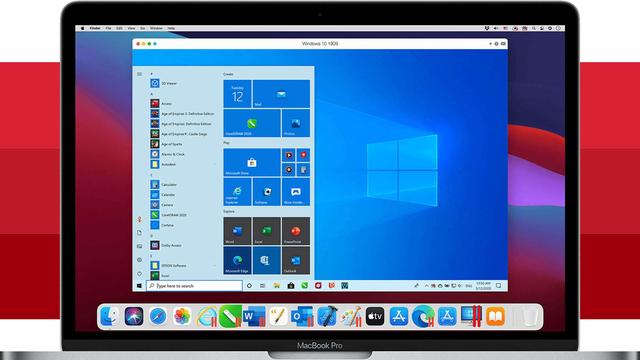Open the Edit menu in macOS menu bar
The image size is (640, 360).
click(x=120, y=28)
